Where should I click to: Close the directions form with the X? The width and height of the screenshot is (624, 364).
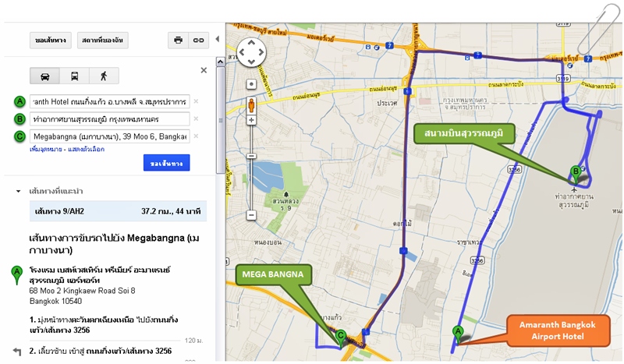tap(204, 70)
